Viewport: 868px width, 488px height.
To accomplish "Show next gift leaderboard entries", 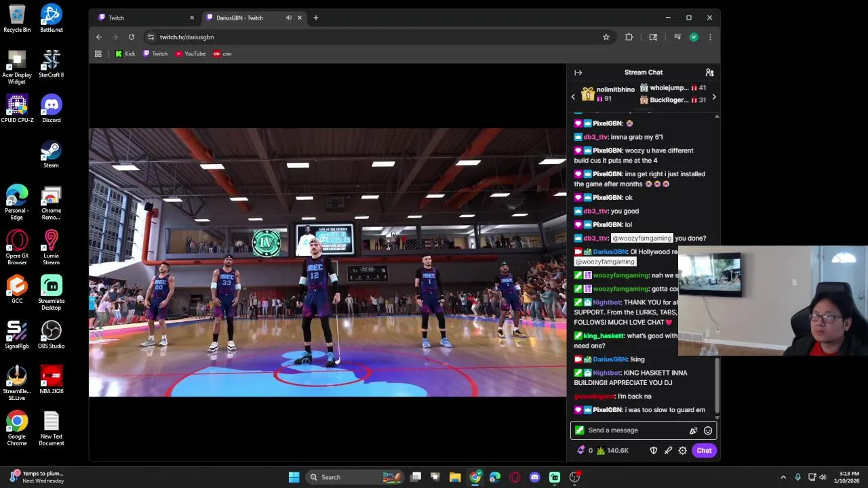I will [x=713, y=97].
